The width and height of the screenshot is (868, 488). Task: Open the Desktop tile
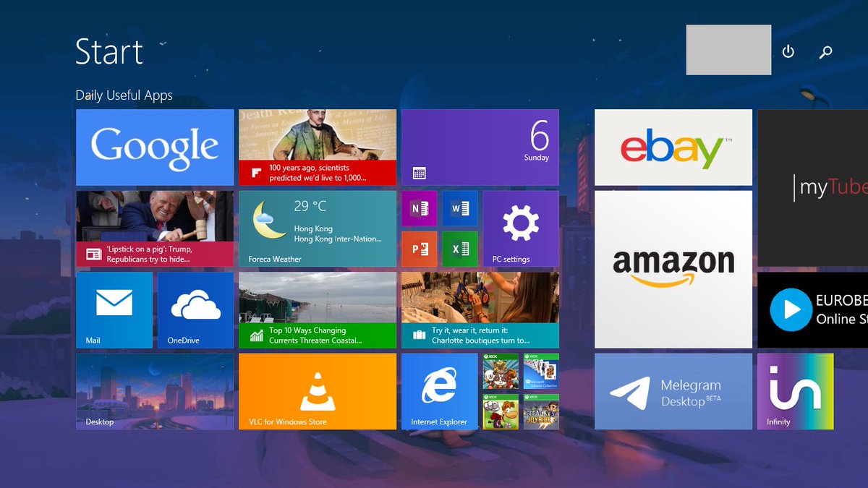(x=155, y=391)
